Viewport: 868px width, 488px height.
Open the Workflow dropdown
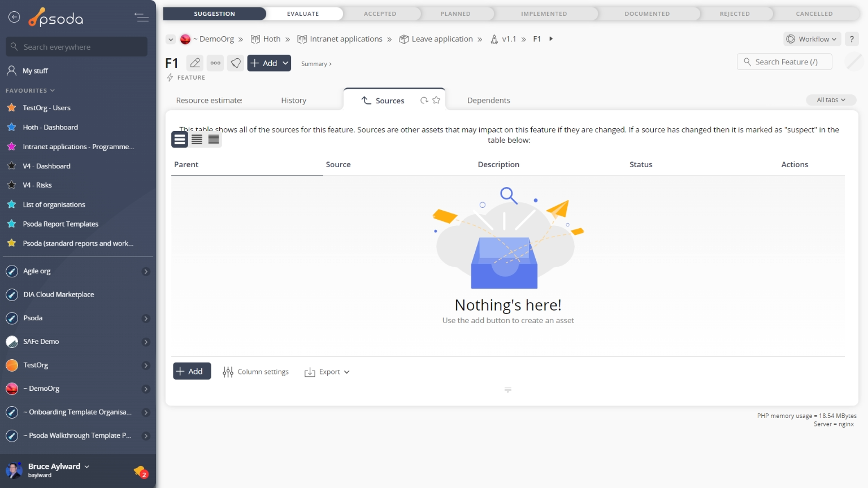(812, 39)
